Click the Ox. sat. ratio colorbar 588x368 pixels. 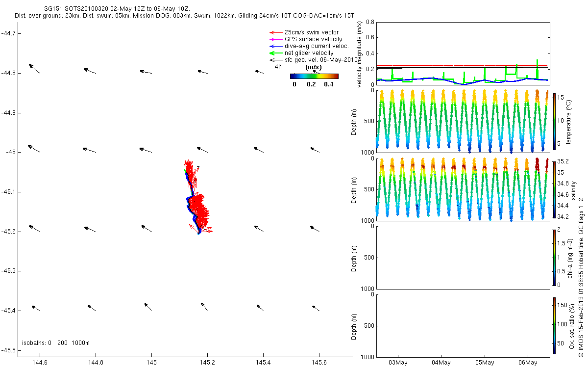[554, 325]
